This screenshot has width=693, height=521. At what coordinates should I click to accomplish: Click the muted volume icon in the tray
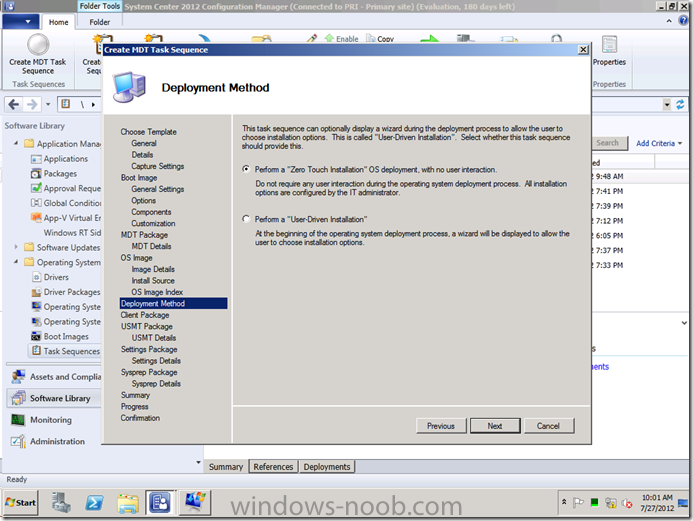click(627, 503)
